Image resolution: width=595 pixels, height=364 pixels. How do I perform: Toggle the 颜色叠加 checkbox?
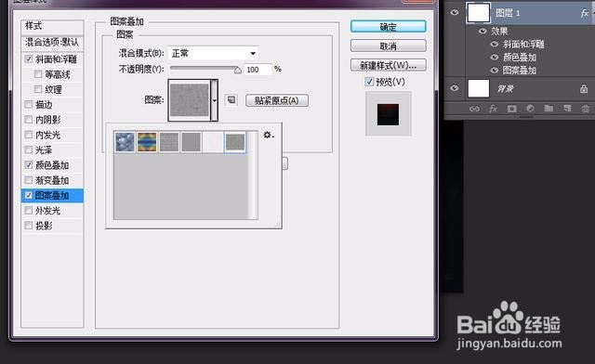29,165
